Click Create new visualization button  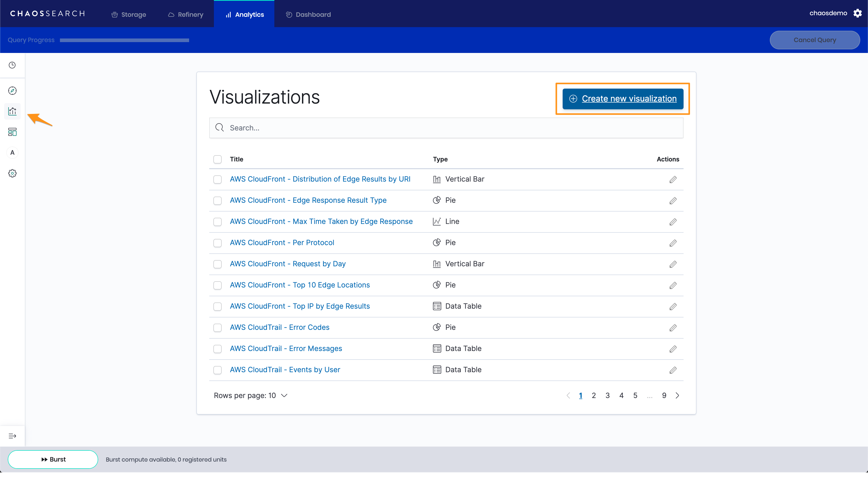623,99
